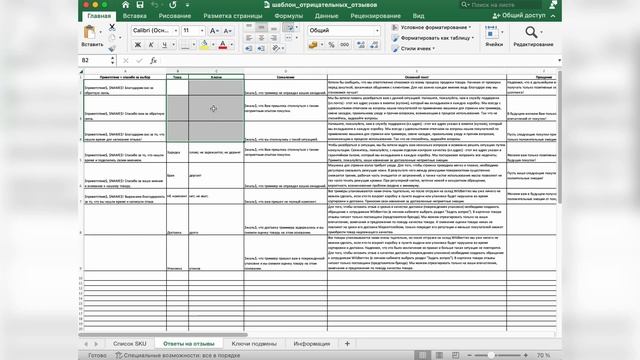Use the Format Painter brush icon
The image size is (640, 360).
point(112,48)
